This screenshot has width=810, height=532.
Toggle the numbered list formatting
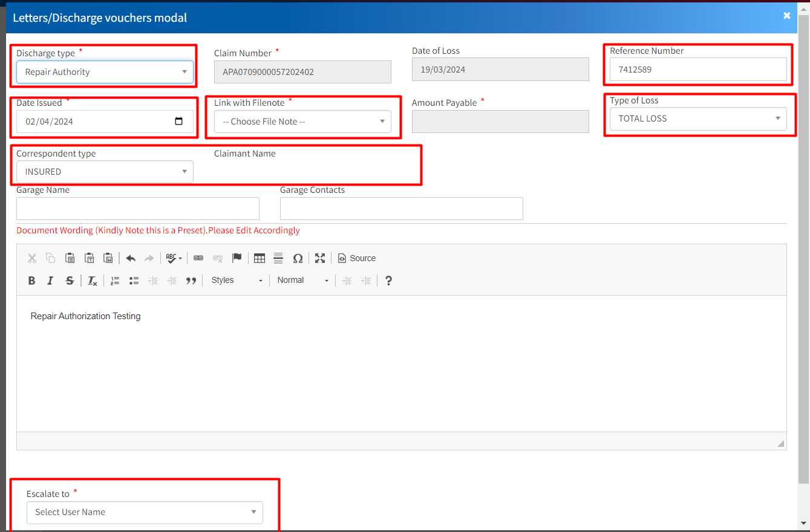[115, 281]
